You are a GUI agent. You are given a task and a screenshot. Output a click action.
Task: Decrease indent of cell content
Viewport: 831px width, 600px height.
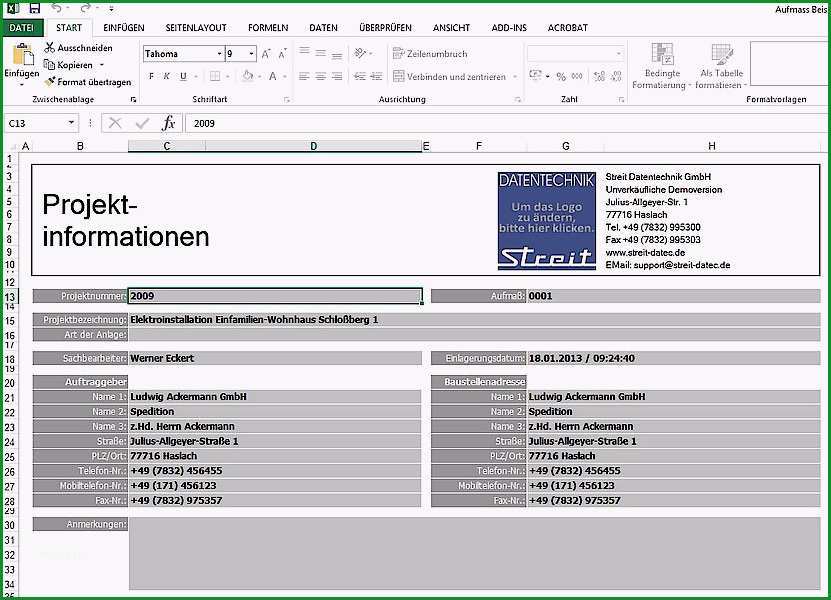[x=360, y=76]
